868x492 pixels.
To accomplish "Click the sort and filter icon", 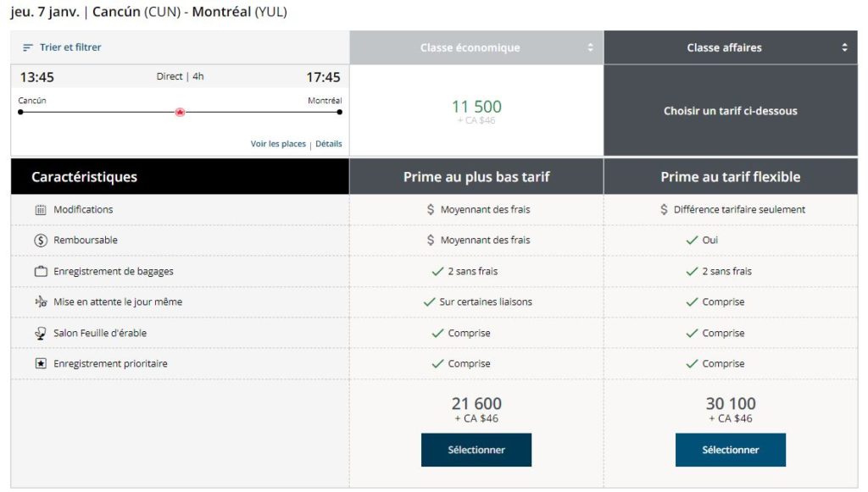I will (x=26, y=47).
